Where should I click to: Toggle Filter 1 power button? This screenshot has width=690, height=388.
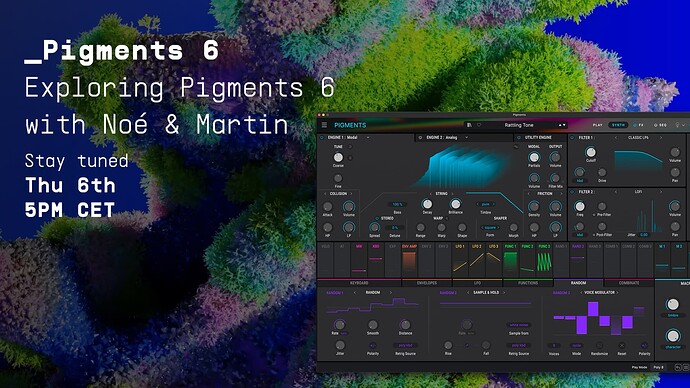(572, 138)
